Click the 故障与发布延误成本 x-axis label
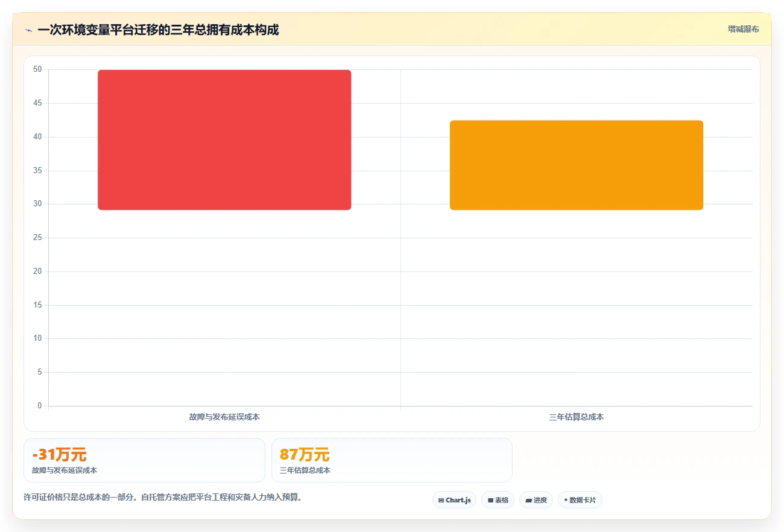Screen dimensions: 784x532 224,417
